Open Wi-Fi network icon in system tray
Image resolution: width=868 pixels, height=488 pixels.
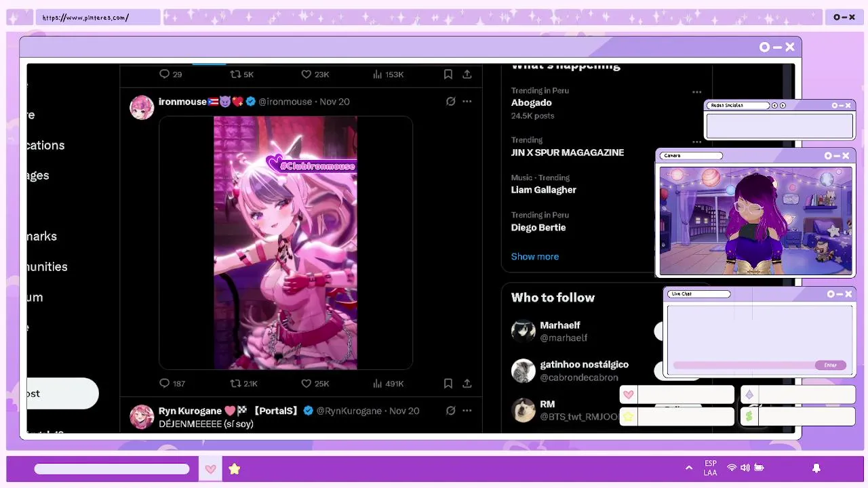732,468
